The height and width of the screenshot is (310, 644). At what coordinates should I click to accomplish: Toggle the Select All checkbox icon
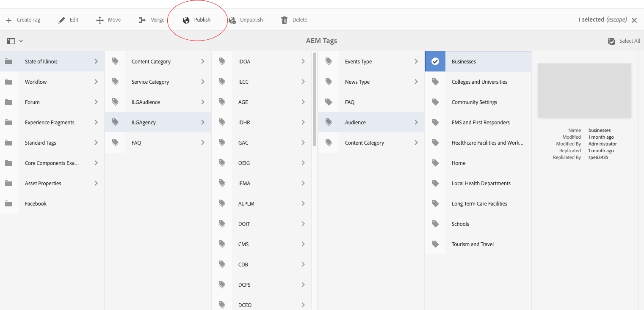pyautogui.click(x=611, y=41)
